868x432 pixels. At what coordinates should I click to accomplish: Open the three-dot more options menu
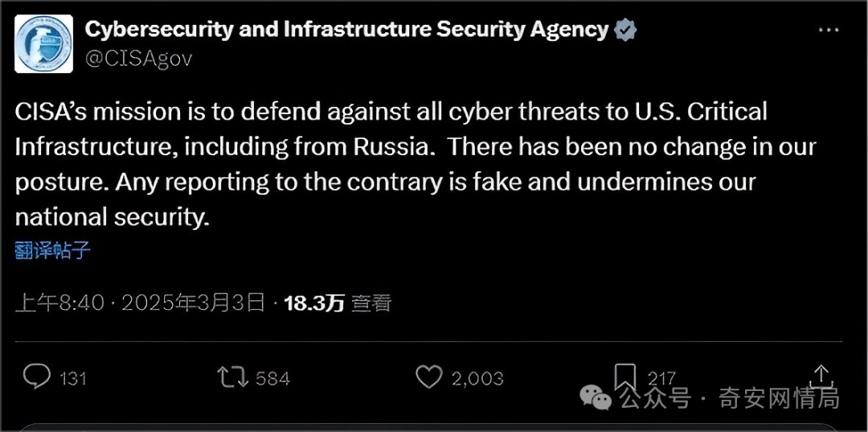tap(828, 30)
